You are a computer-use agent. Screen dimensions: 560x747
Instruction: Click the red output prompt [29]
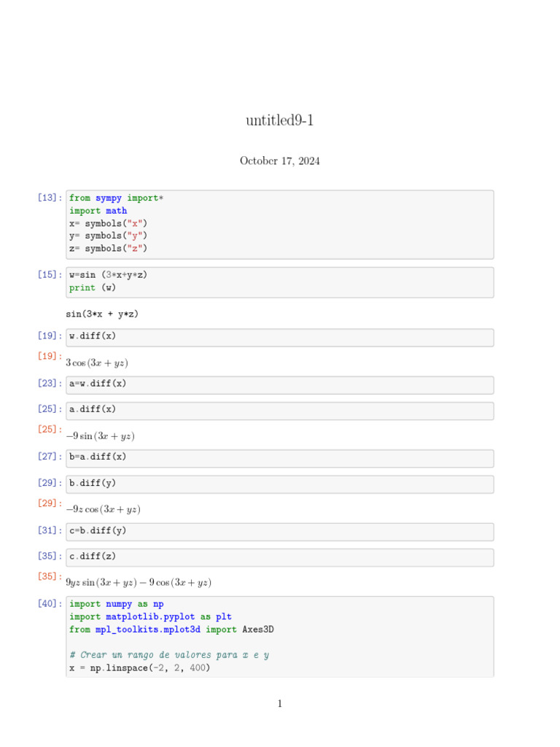tap(50, 503)
